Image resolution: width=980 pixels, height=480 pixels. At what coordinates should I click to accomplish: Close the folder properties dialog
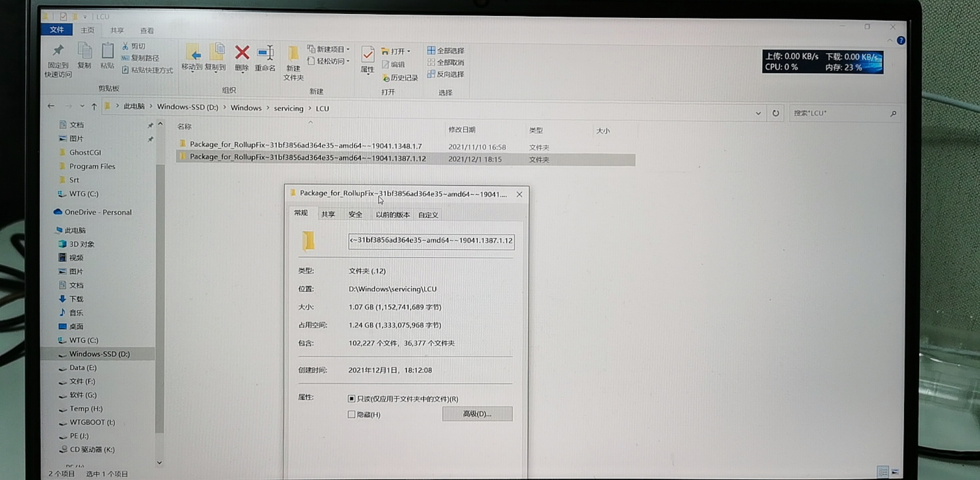tap(519, 194)
